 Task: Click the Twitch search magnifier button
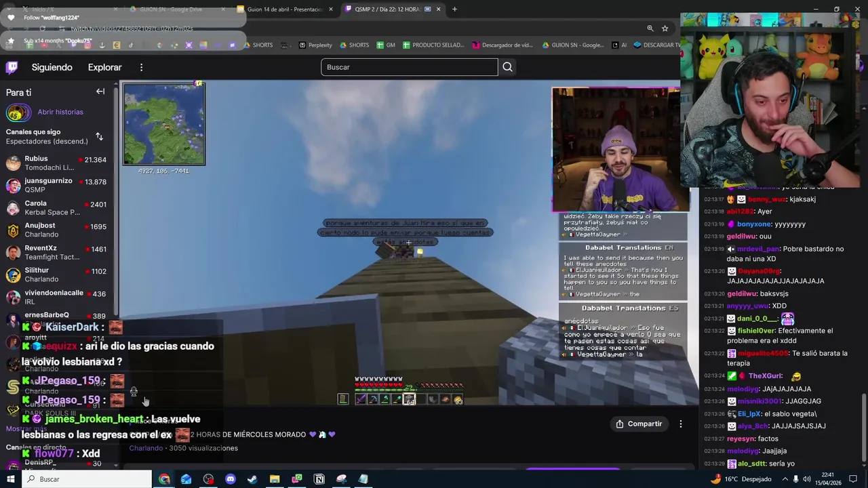pos(507,67)
